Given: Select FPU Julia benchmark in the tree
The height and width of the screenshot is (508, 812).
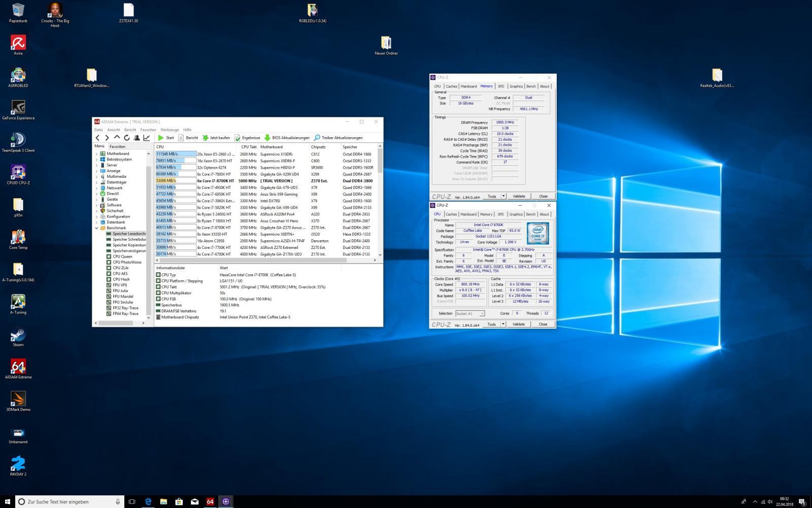Looking at the screenshot, I should tap(120, 291).
